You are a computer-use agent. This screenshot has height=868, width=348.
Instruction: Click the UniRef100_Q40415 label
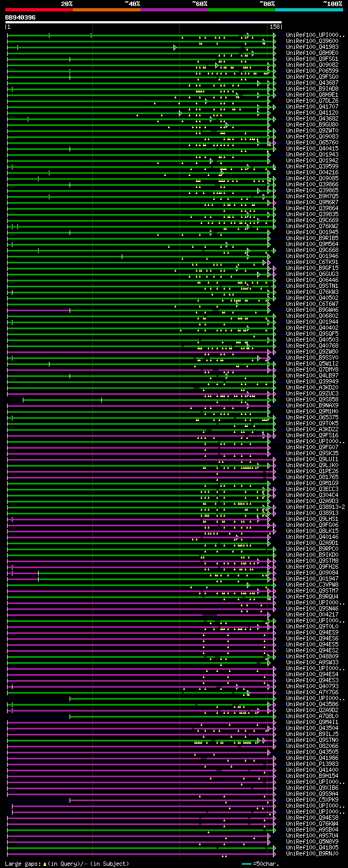pyautogui.click(x=312, y=149)
